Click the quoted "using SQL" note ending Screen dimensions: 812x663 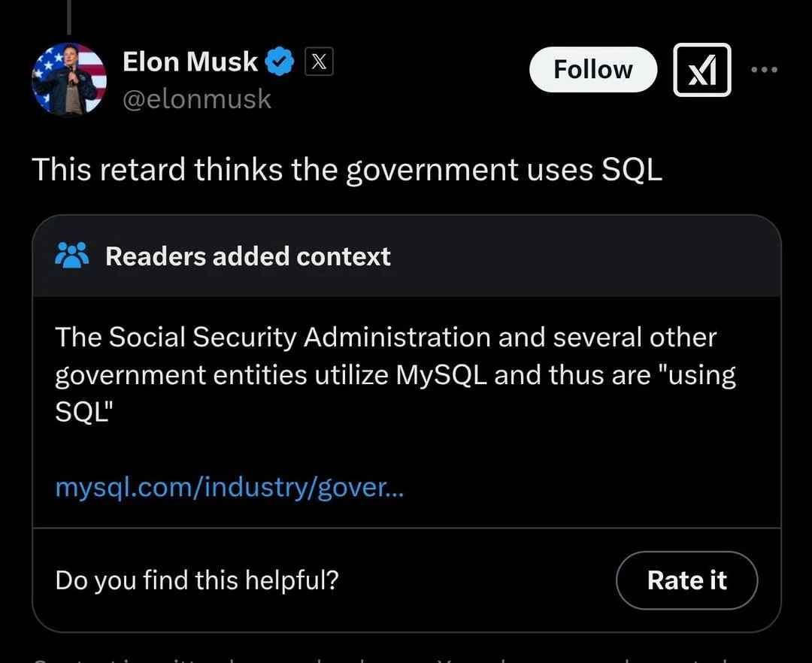tap(83, 413)
